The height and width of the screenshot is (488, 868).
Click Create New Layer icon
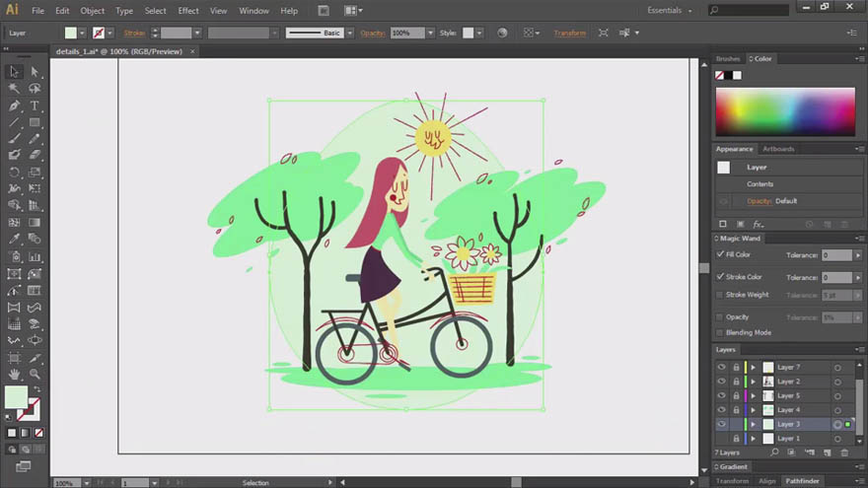coord(827,453)
